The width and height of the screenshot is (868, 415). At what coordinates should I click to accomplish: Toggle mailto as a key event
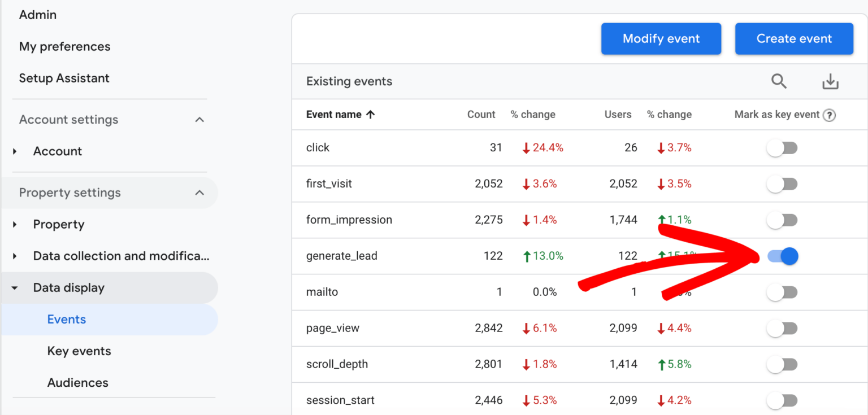(782, 292)
